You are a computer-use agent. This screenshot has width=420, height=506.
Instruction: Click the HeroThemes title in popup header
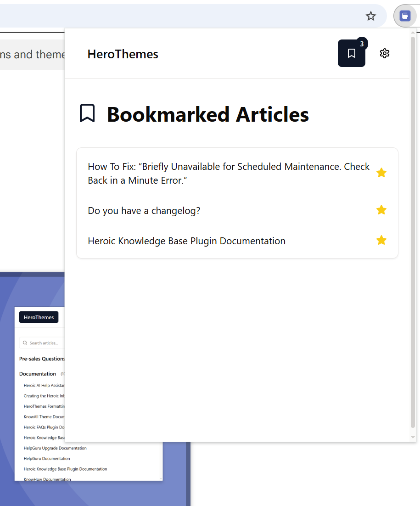pyautogui.click(x=123, y=54)
